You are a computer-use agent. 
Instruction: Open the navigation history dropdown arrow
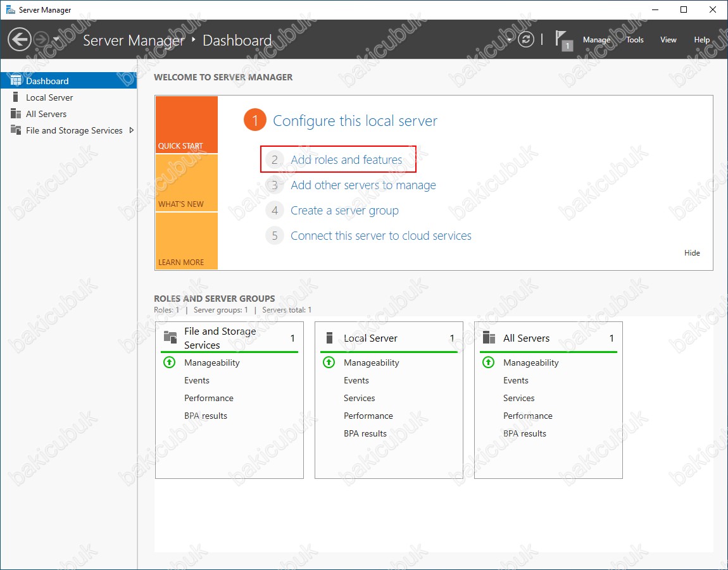click(56, 39)
